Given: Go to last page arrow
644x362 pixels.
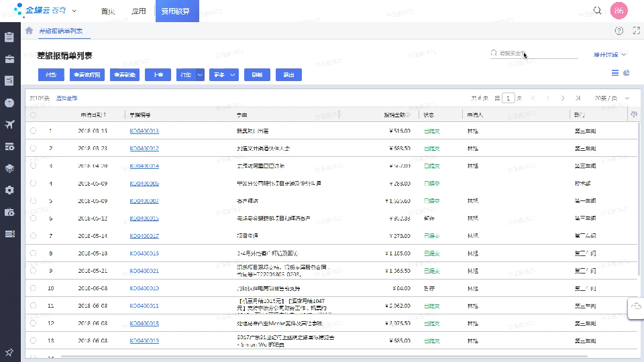Looking at the screenshot, I should click(x=578, y=98).
